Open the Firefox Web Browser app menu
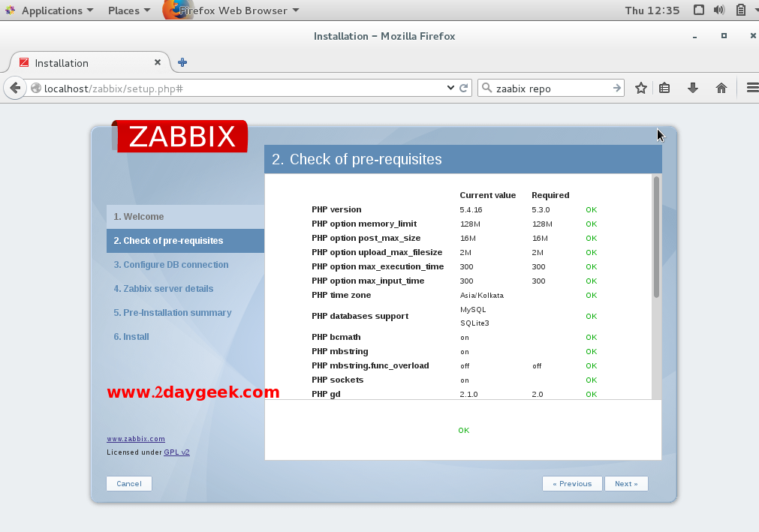Screen dimensions: 759x532 click(x=231, y=11)
